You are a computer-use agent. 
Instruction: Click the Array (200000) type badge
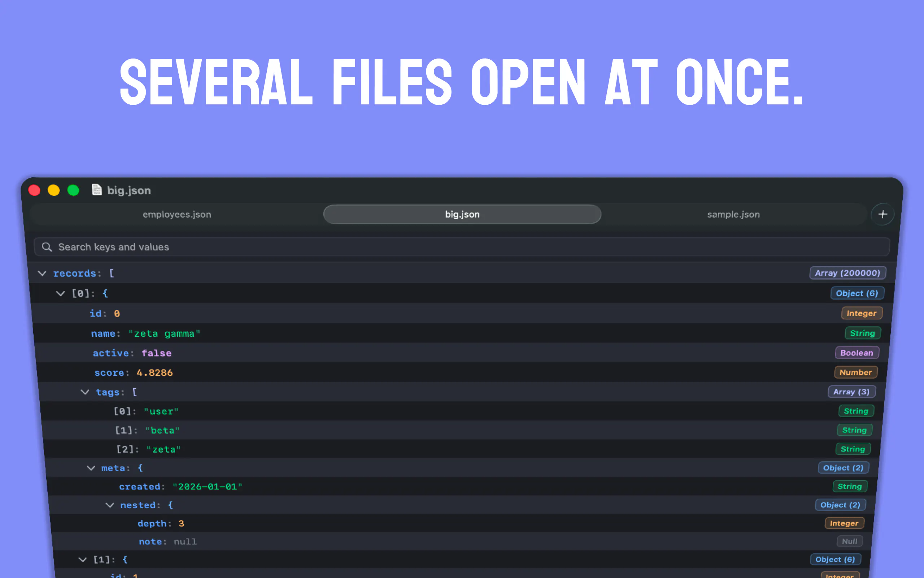[x=847, y=273]
